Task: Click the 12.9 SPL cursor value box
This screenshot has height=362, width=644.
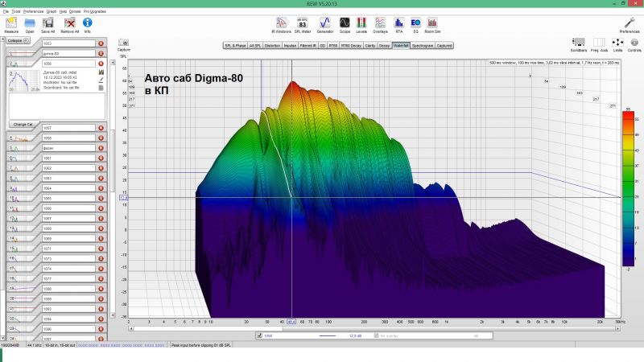Action: (x=124, y=198)
